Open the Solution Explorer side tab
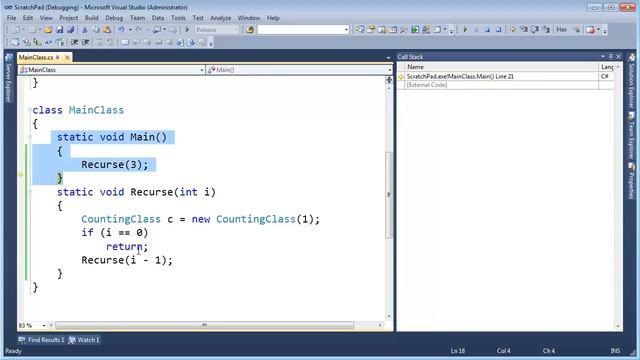640x360 pixels. (632, 80)
